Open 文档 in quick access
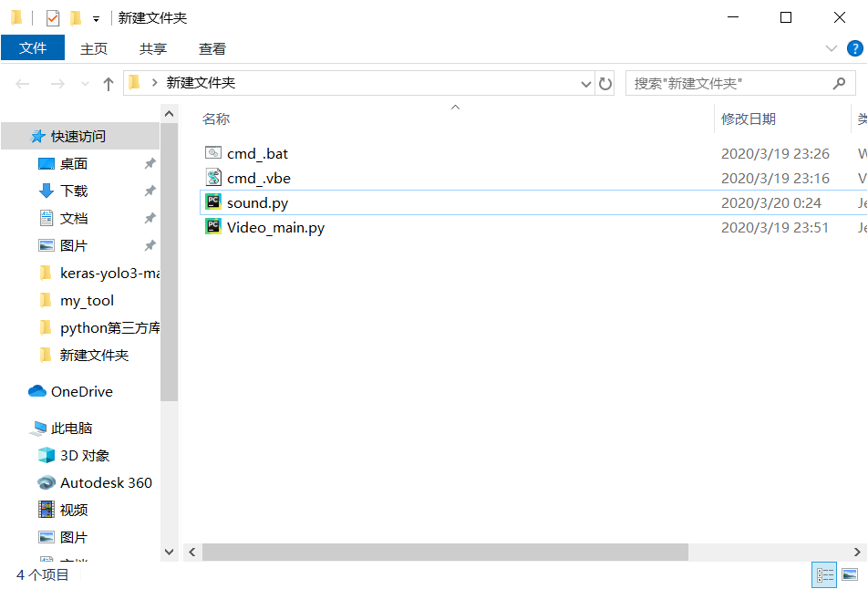The image size is (868, 589). [74, 218]
